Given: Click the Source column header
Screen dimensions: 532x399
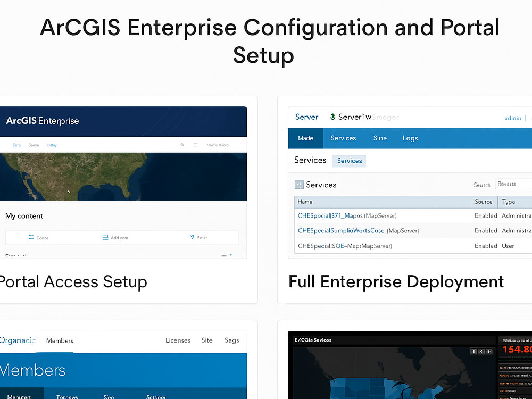Looking at the screenshot, I should 484,202.
